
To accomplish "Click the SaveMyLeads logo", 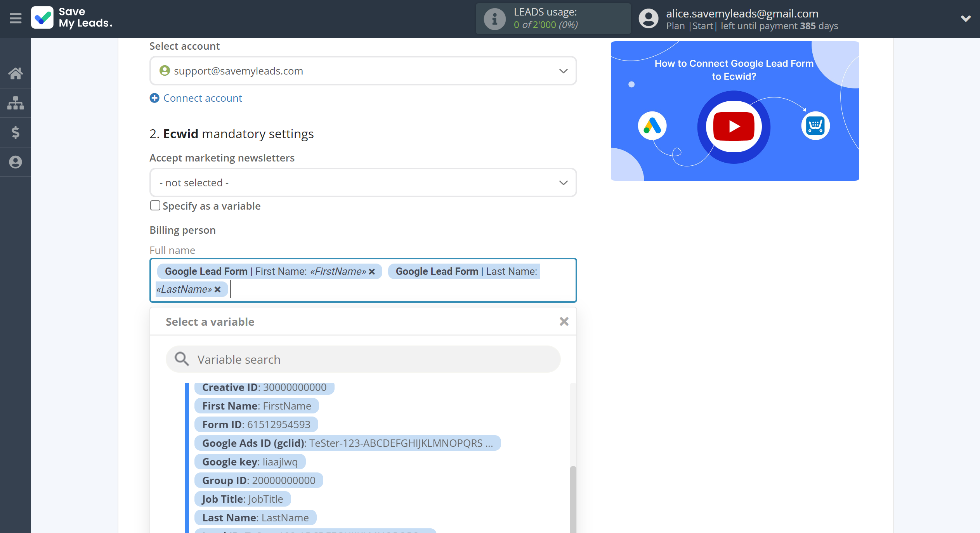I will click(x=72, y=18).
